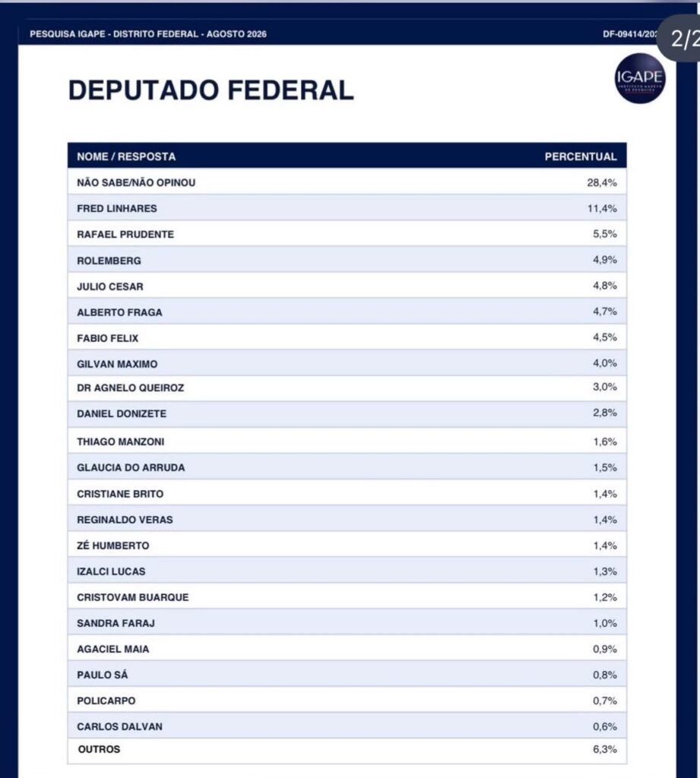Viewport: 700px width, 778px height.
Task: Select the Nome / Resposta column header
Action: click(x=126, y=157)
